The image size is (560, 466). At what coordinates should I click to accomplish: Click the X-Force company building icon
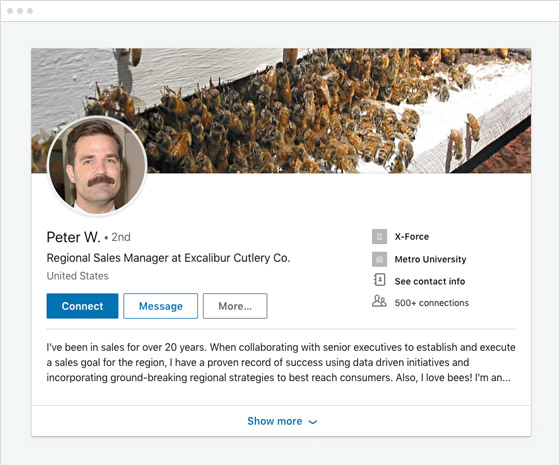point(379,236)
